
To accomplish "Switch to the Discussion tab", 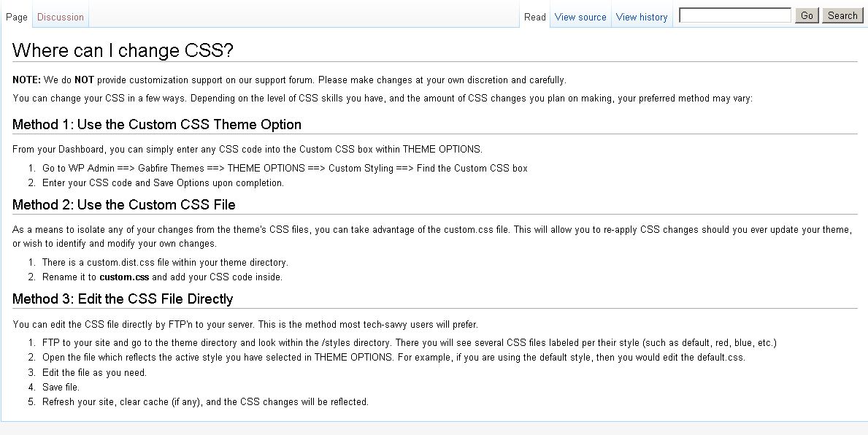I will (61, 17).
